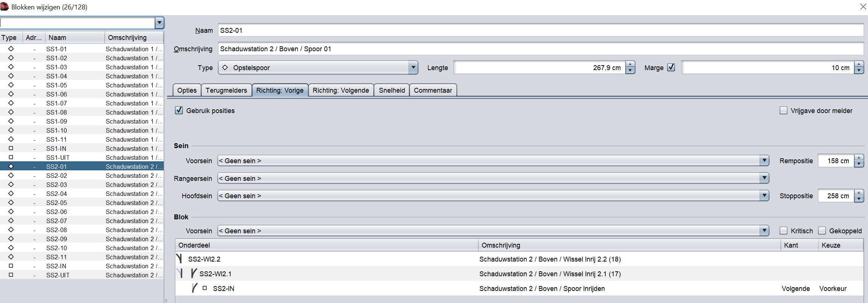Switch to the Terugmelders tab
This screenshot has width=868, height=303.
(226, 90)
